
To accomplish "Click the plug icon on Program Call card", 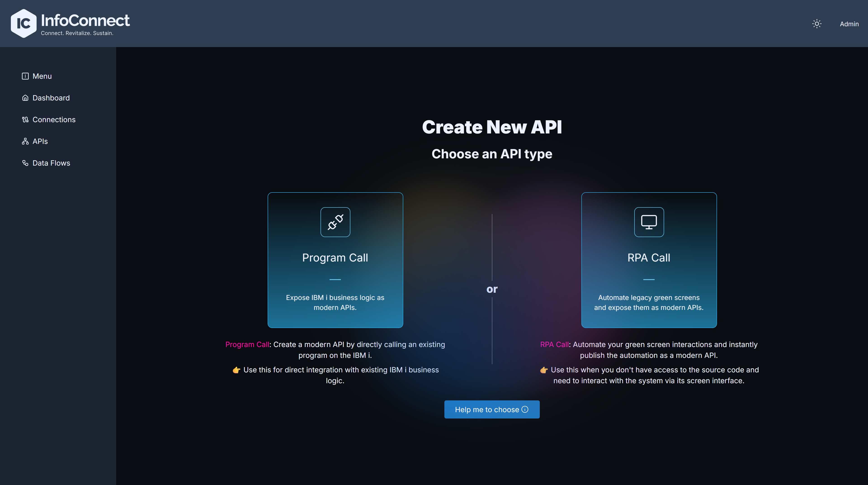I will (335, 222).
